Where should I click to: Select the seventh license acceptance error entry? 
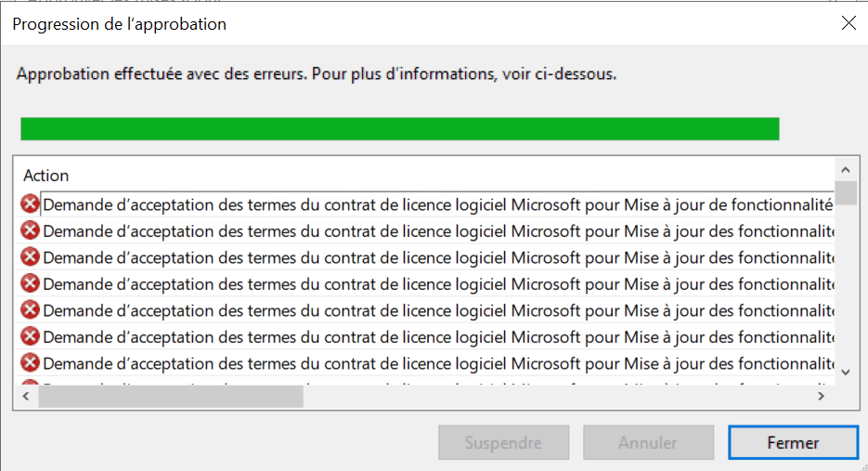point(438,363)
